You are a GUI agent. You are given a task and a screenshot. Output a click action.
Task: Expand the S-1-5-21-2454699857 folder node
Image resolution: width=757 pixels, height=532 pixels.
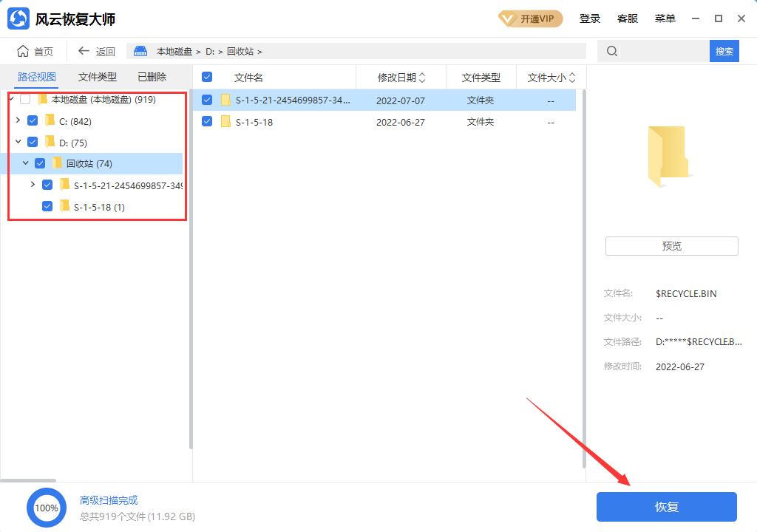(32, 185)
